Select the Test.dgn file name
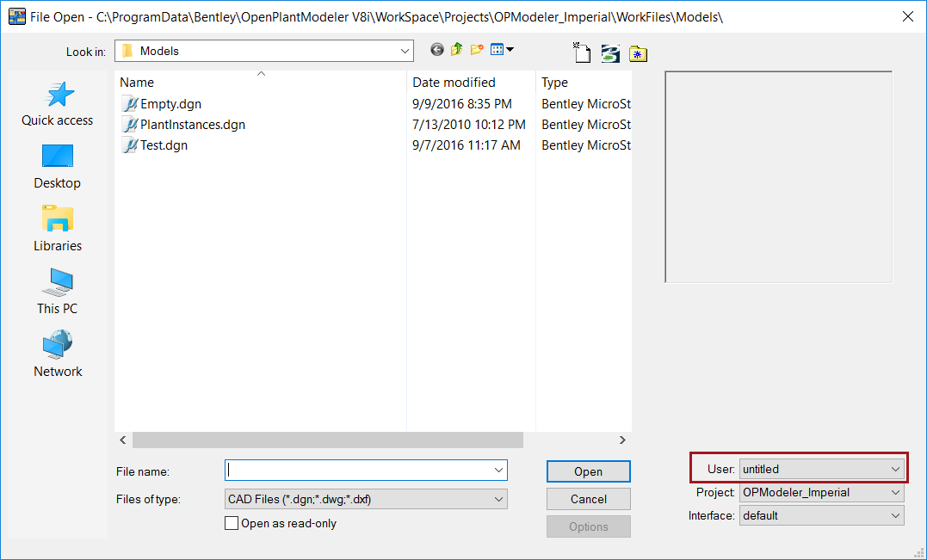 [164, 145]
